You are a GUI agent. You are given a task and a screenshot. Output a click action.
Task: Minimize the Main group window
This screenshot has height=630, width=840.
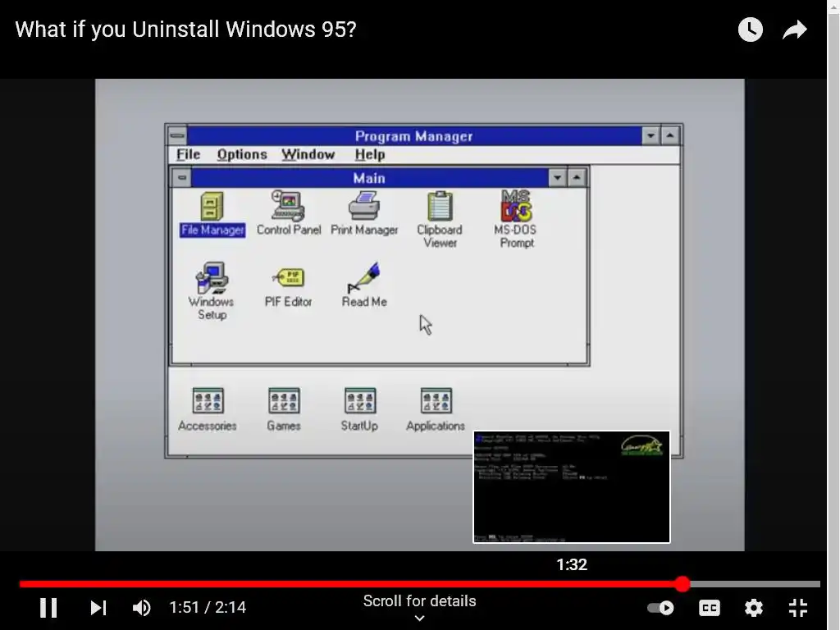(557, 178)
